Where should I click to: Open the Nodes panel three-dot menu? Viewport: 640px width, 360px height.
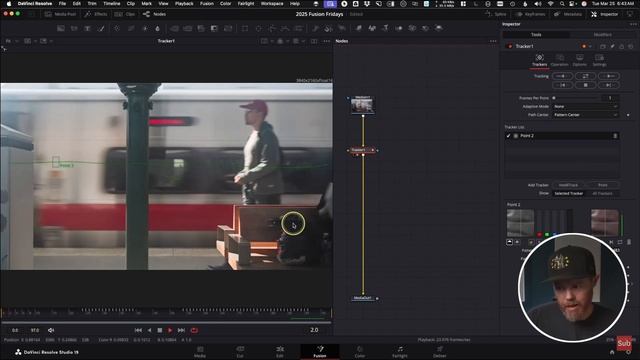[x=493, y=41]
